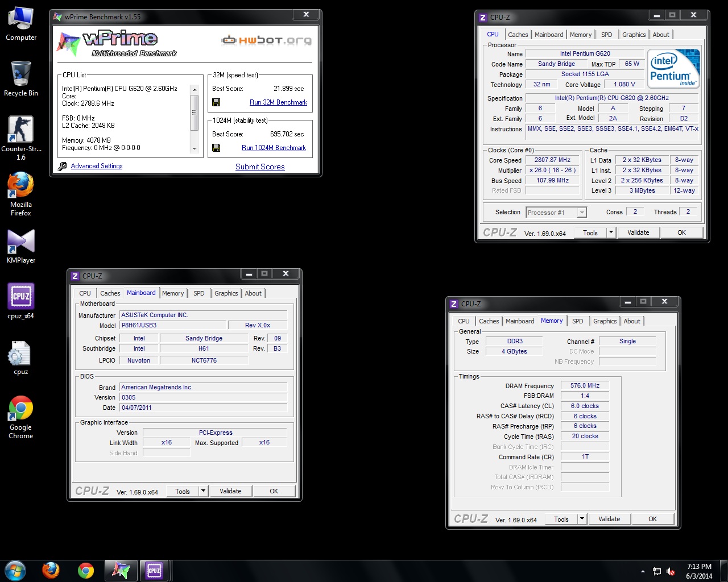Run the 32M Benchmark in wPrime
The image size is (728, 582).
click(x=278, y=102)
